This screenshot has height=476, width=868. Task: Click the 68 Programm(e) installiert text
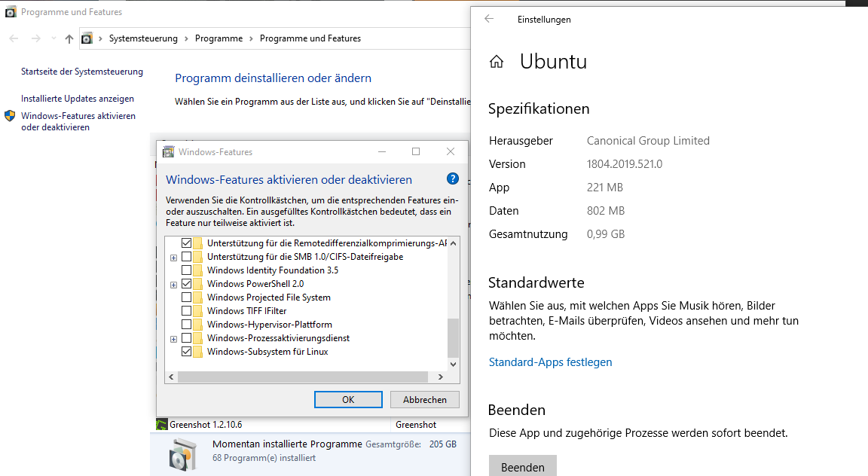(264, 458)
